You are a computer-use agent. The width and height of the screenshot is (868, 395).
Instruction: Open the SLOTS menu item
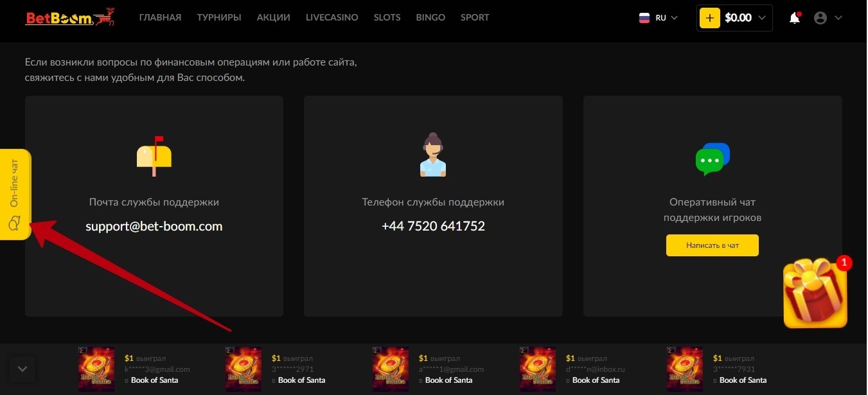coord(387,17)
